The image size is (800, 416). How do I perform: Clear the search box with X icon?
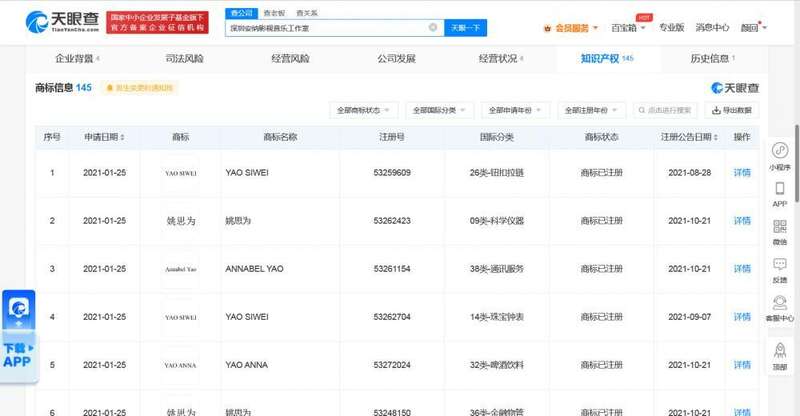pos(433,28)
